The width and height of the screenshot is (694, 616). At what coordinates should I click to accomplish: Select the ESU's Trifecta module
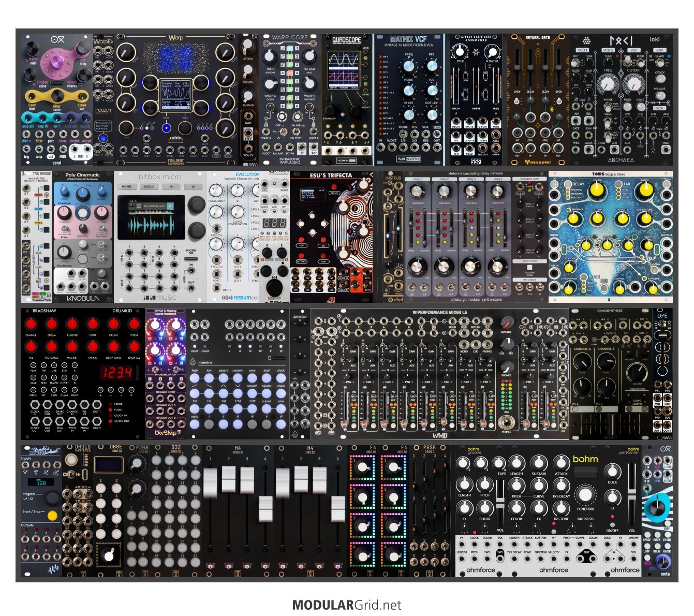331,237
